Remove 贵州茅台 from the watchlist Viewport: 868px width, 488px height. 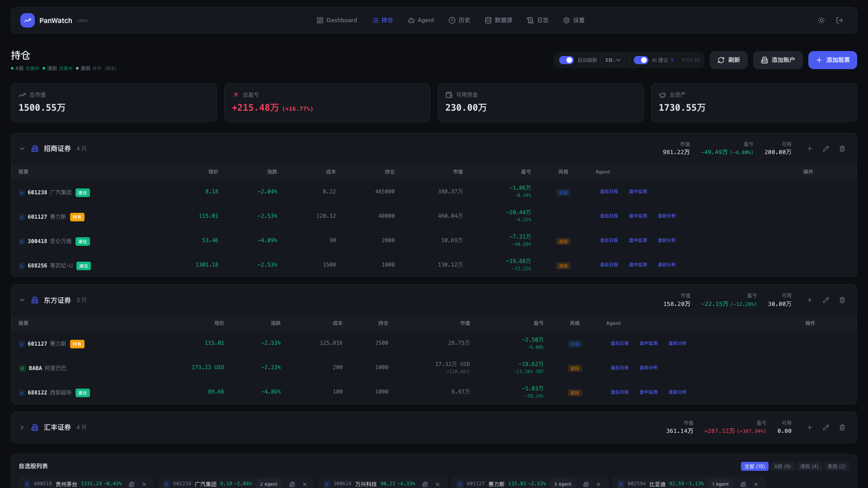pos(144,483)
